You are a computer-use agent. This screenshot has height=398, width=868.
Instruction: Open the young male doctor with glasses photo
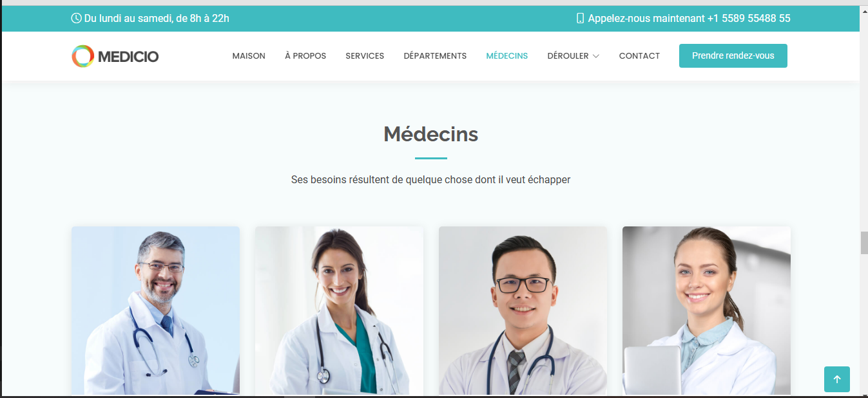523,310
